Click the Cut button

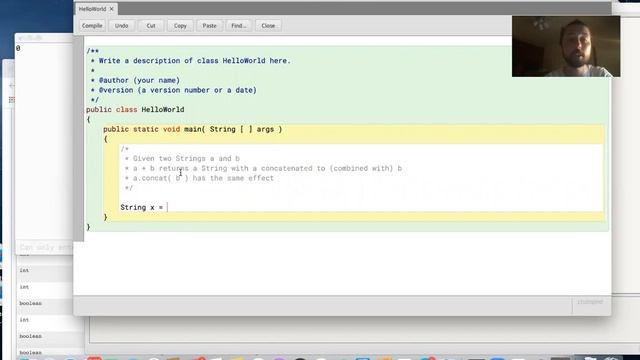151,25
